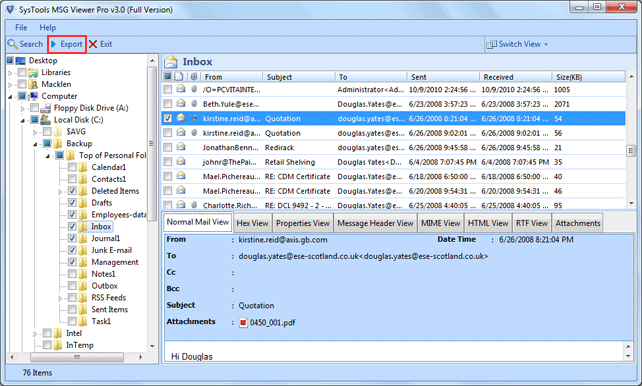Click the Computer icon in tree
The height and width of the screenshot is (386, 642).
[x=33, y=96]
